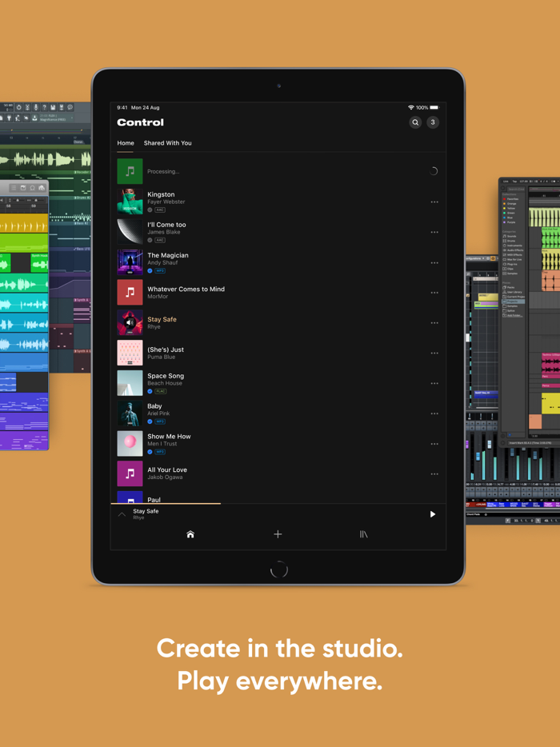Open the library icon in bottom navigation
Viewport: 560px width, 747px height.
click(x=364, y=534)
